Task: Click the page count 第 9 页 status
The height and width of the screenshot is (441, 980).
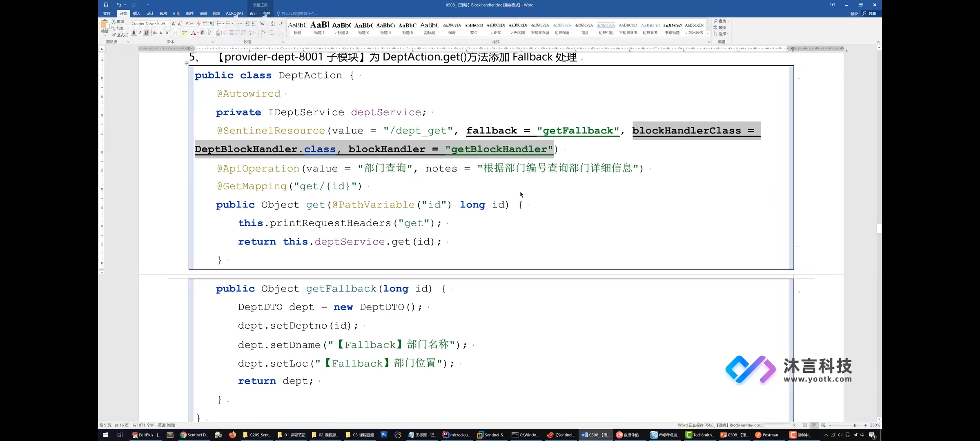Action: click(x=114, y=425)
